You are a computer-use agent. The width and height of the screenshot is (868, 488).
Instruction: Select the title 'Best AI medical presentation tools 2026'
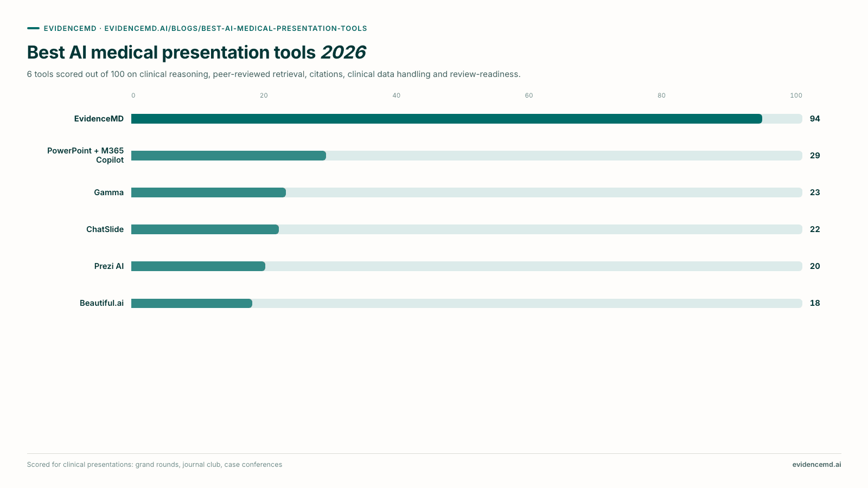point(196,53)
